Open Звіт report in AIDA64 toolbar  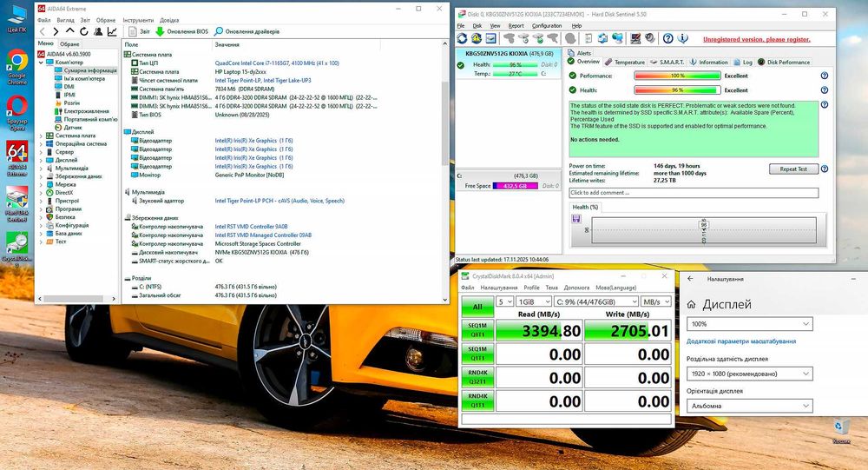click(x=139, y=31)
